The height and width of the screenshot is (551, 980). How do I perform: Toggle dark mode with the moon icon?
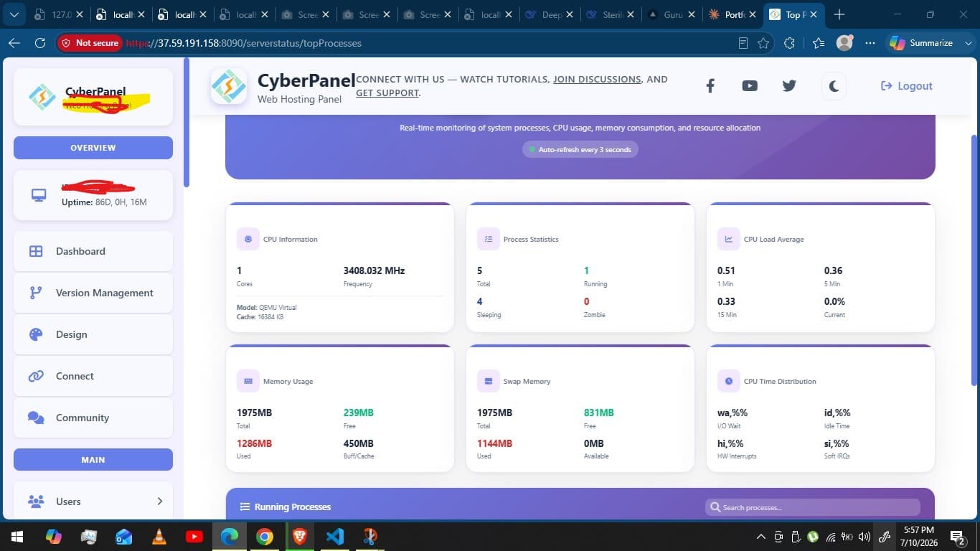(834, 86)
